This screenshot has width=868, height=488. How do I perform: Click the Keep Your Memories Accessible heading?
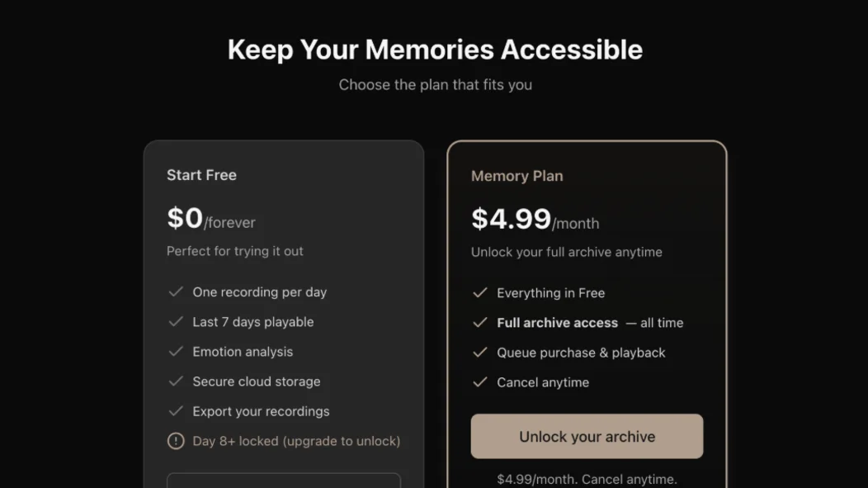(x=435, y=50)
